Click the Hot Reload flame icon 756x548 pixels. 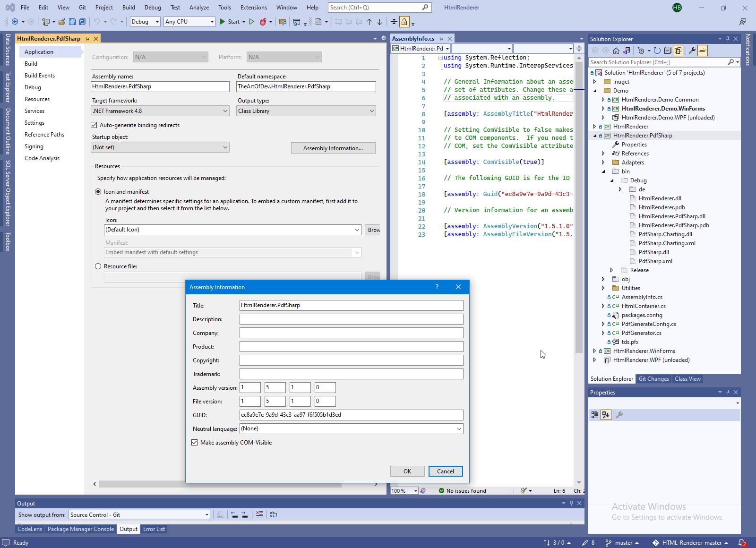tap(263, 22)
